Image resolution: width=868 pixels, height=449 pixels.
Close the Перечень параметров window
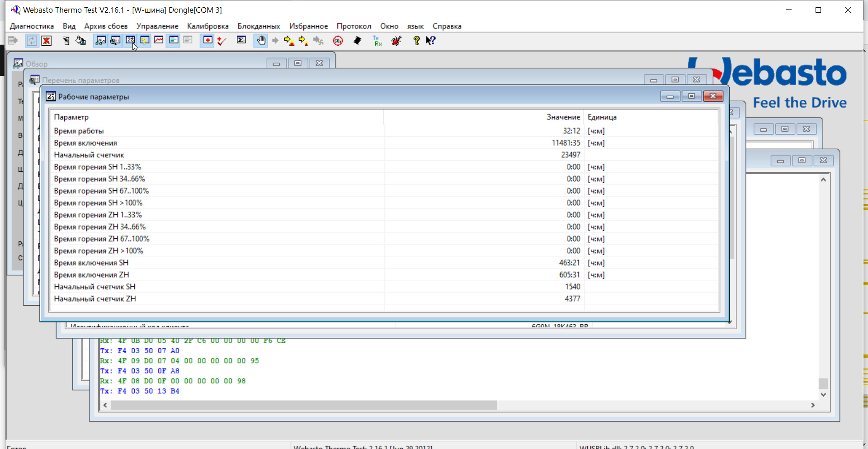click(697, 80)
